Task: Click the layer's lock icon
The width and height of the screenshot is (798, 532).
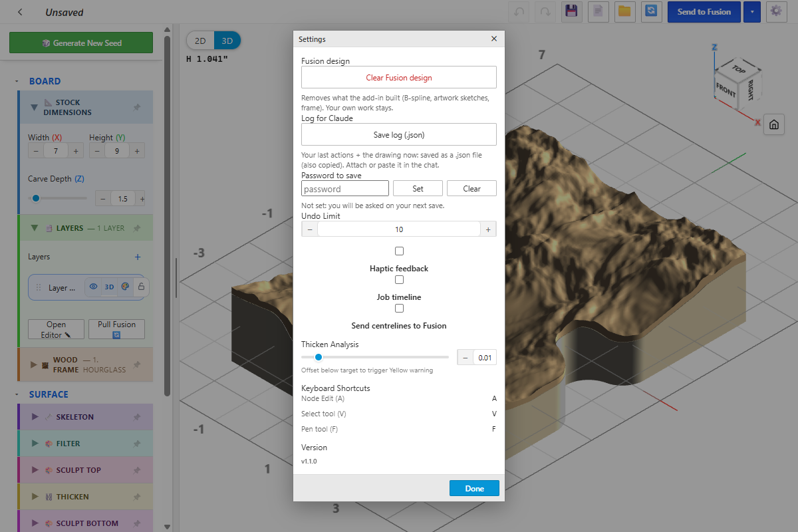Action: [140, 287]
